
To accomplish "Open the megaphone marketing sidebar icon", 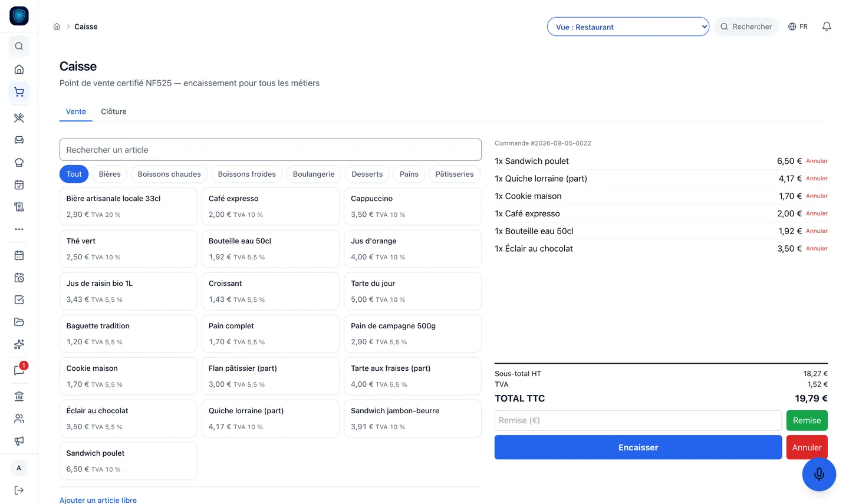I will pyautogui.click(x=19, y=441).
